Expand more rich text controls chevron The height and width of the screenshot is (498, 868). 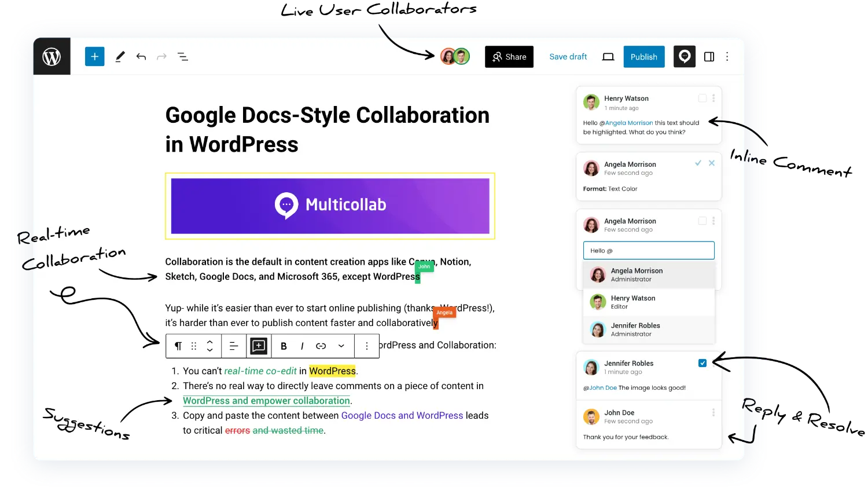341,346
